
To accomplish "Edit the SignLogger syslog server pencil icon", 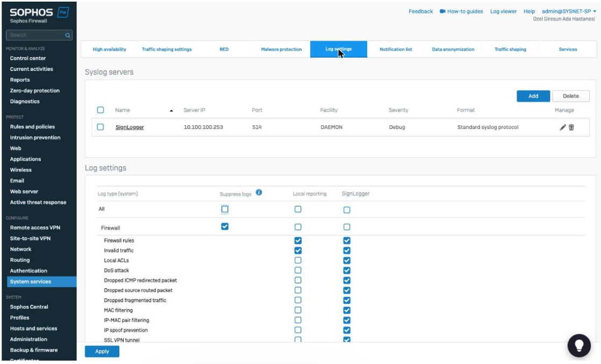I will [563, 127].
